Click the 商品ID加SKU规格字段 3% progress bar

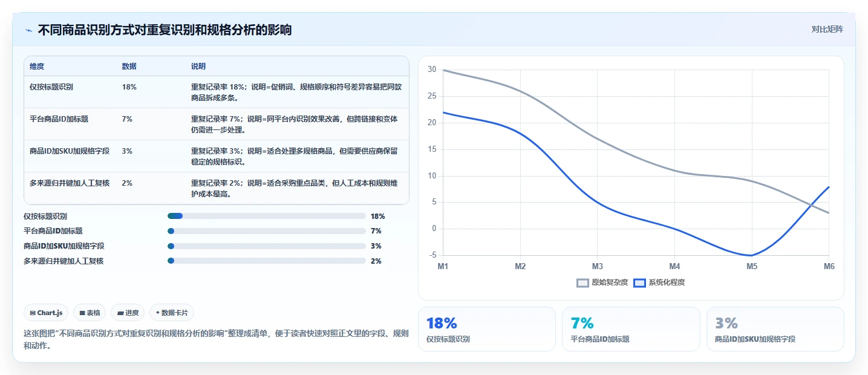(267, 246)
